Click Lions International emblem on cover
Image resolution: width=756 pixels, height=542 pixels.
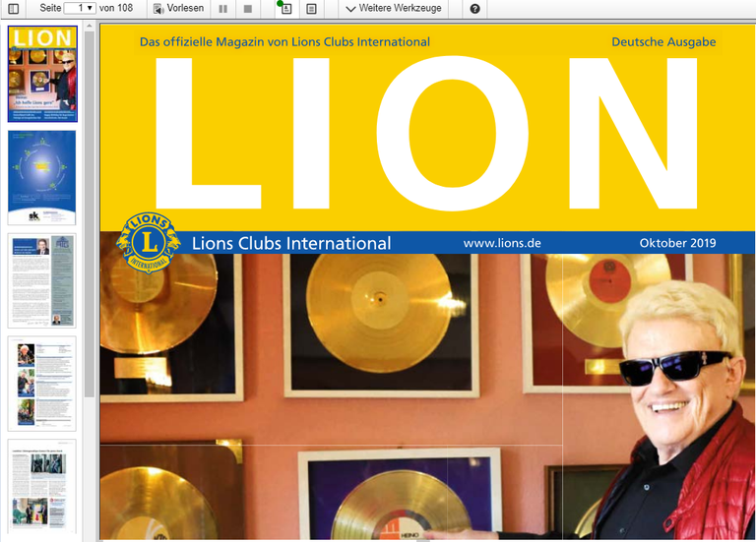tap(149, 242)
